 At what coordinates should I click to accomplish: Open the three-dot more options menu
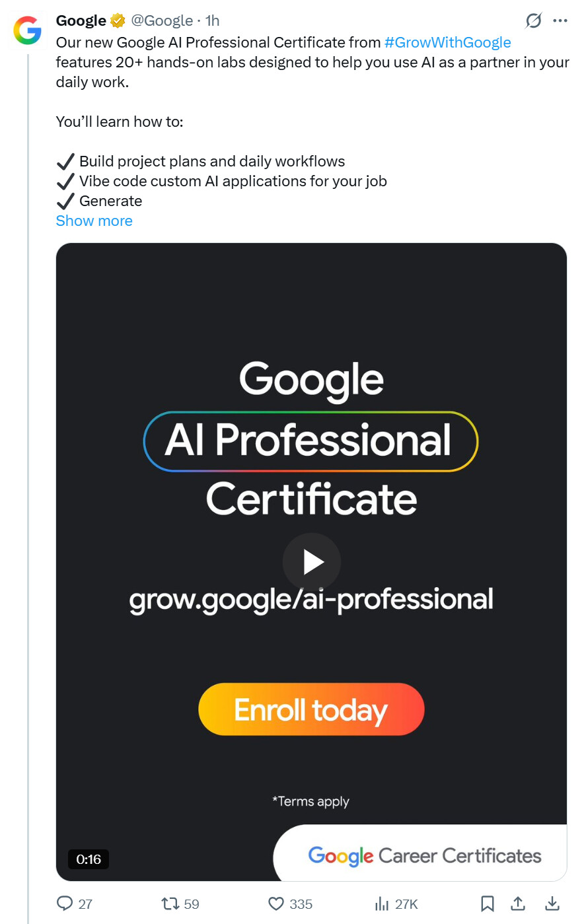pos(560,21)
